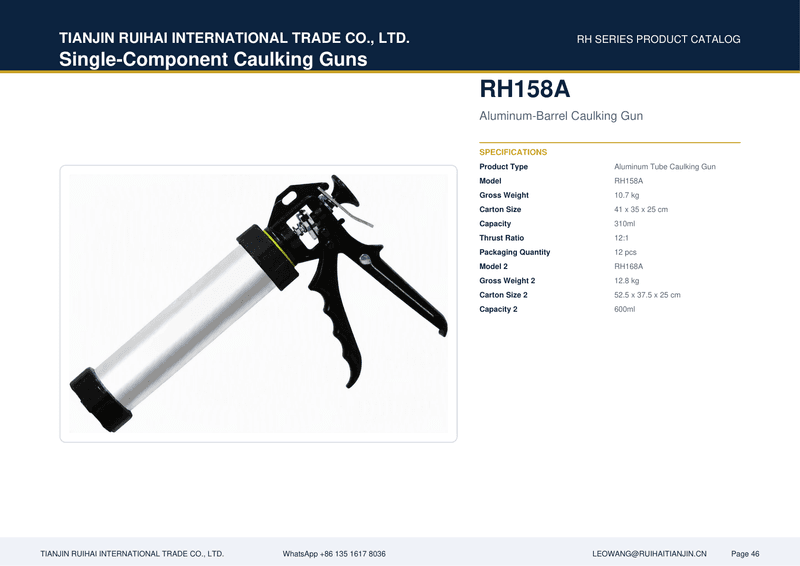800x566 pixels.
Task: Select the '52.5 x 37.5 x 25 cm' value
Action: [647, 295]
